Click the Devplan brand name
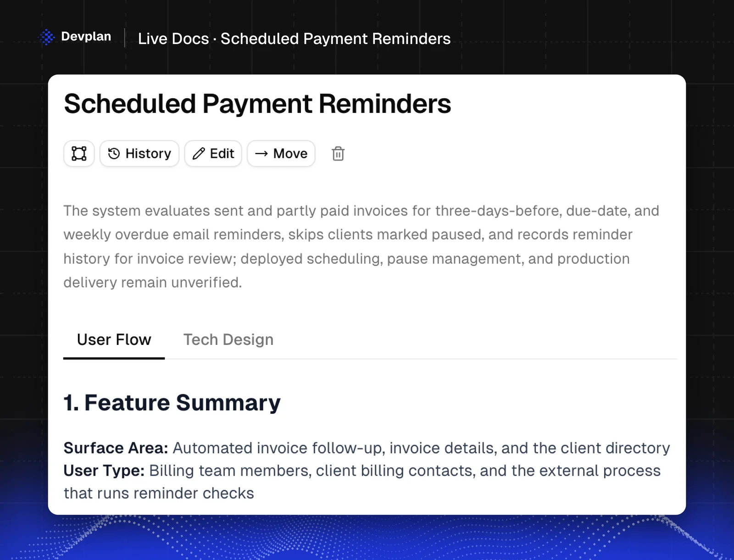 coord(86,37)
